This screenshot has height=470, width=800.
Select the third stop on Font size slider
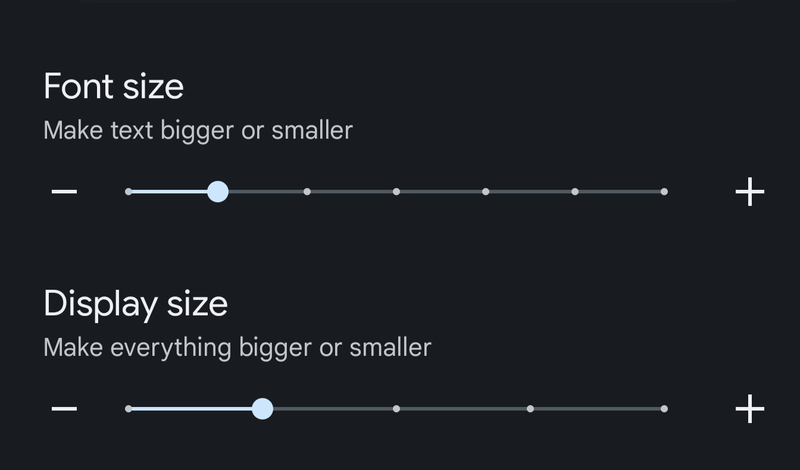pos(307,191)
